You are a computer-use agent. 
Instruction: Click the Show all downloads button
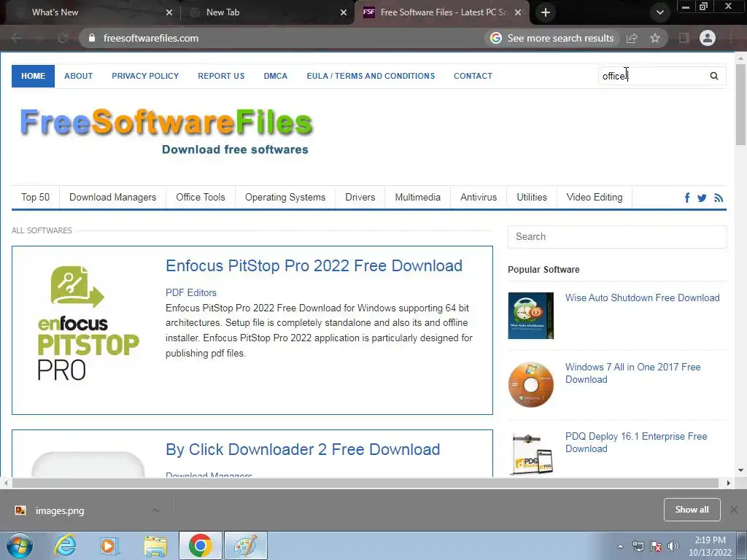[692, 510]
